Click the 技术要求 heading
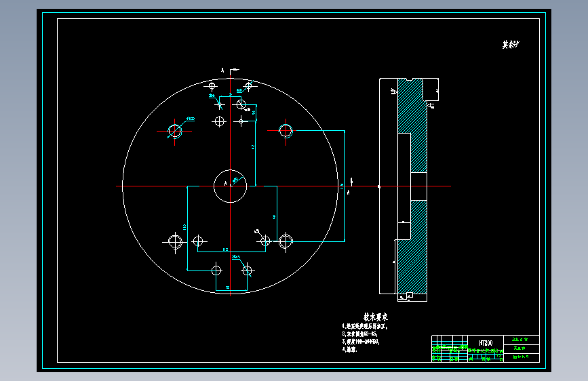 click(x=375, y=317)
